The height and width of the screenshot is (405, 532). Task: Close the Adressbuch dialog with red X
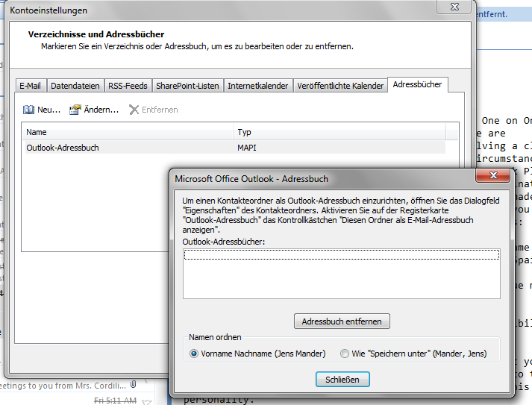point(493,175)
